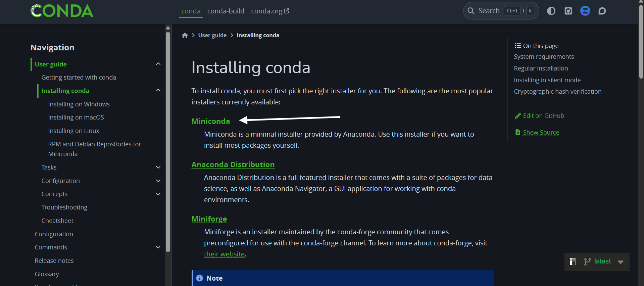Click the CONDA logo
This screenshot has width=644, height=286.
(x=62, y=11)
